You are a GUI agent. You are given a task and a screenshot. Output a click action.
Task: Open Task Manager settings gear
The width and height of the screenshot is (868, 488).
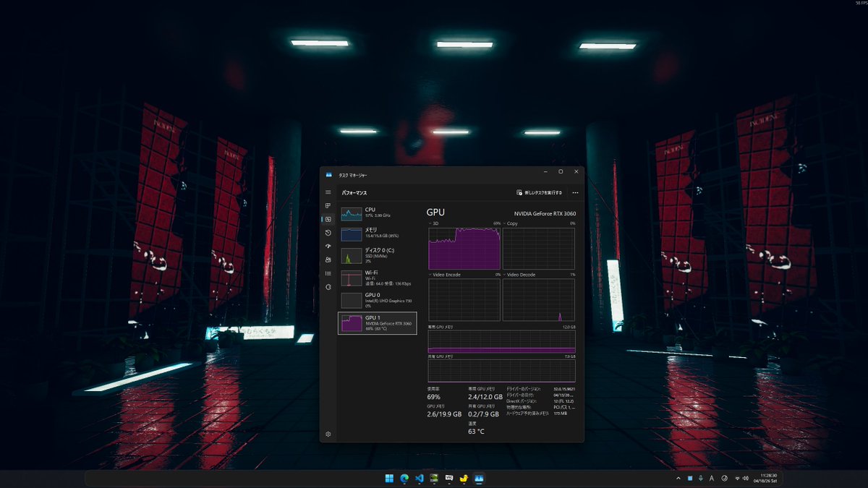coord(328,434)
